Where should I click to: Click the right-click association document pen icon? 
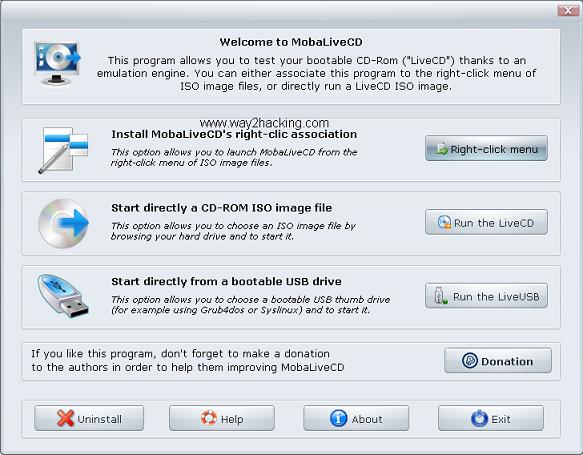pos(63,150)
